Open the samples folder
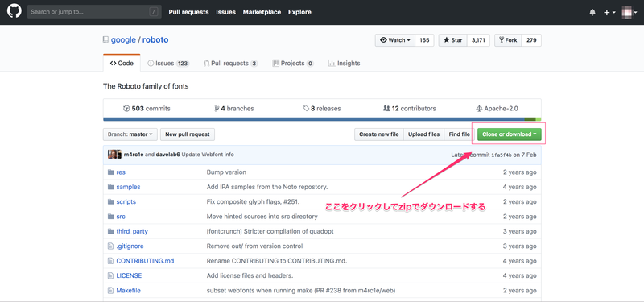644x302 pixels. pyautogui.click(x=128, y=187)
